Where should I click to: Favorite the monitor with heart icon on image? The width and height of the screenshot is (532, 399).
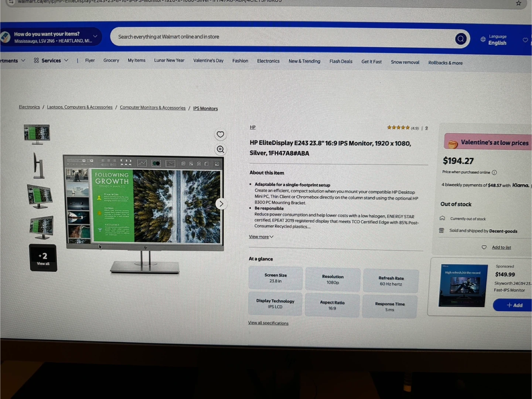click(220, 135)
